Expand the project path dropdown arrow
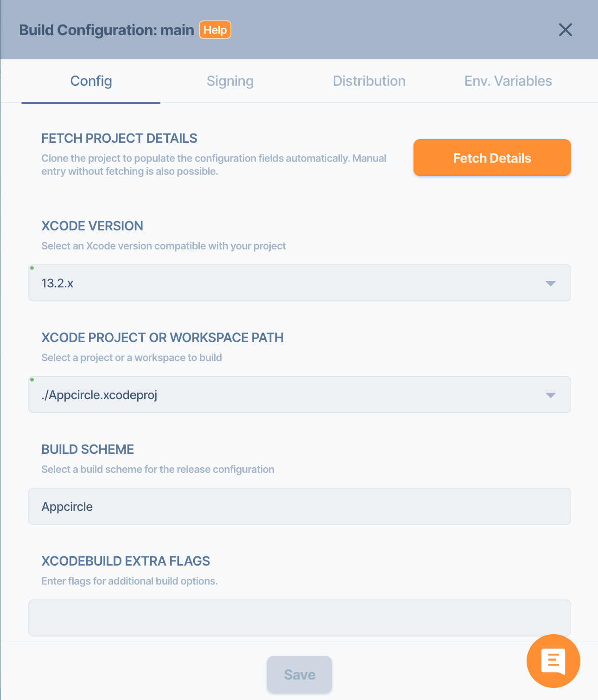 550,395
